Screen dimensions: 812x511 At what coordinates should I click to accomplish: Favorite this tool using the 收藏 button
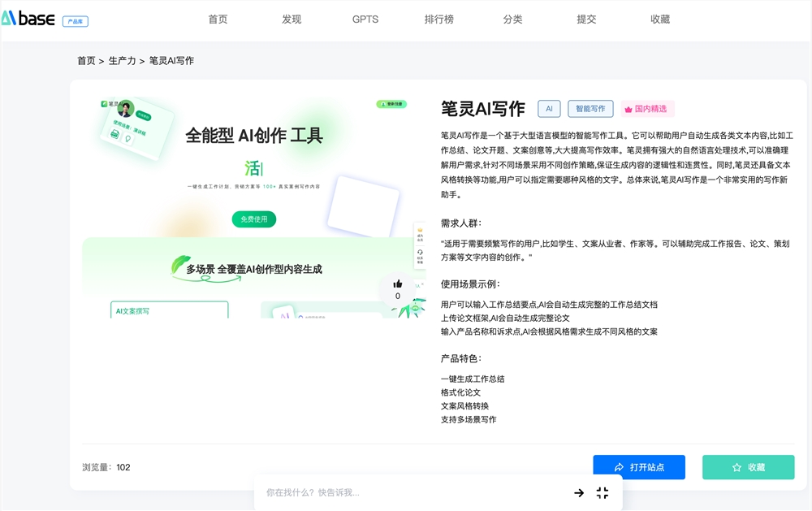(748, 467)
